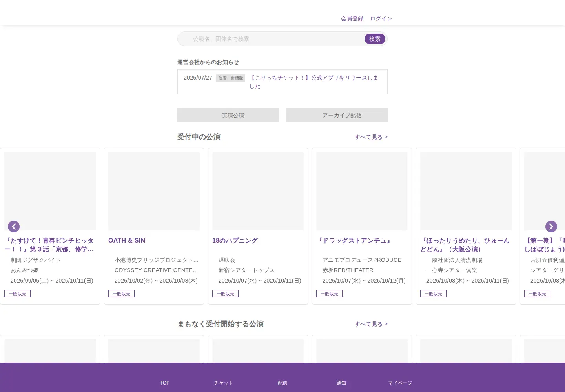Click the アニモプロデュースPRODUCE organizer text

362,260
